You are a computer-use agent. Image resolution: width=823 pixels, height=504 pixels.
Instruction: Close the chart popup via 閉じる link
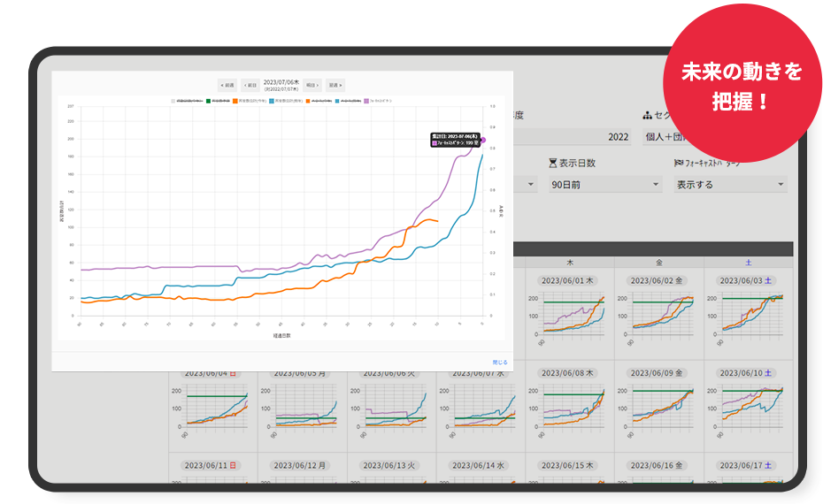(x=500, y=363)
